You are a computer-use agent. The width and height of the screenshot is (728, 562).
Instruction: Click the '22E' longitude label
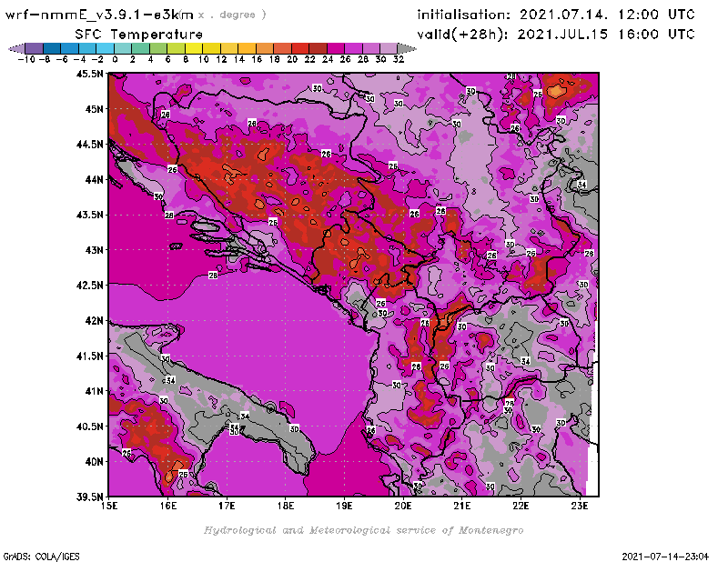(x=521, y=506)
